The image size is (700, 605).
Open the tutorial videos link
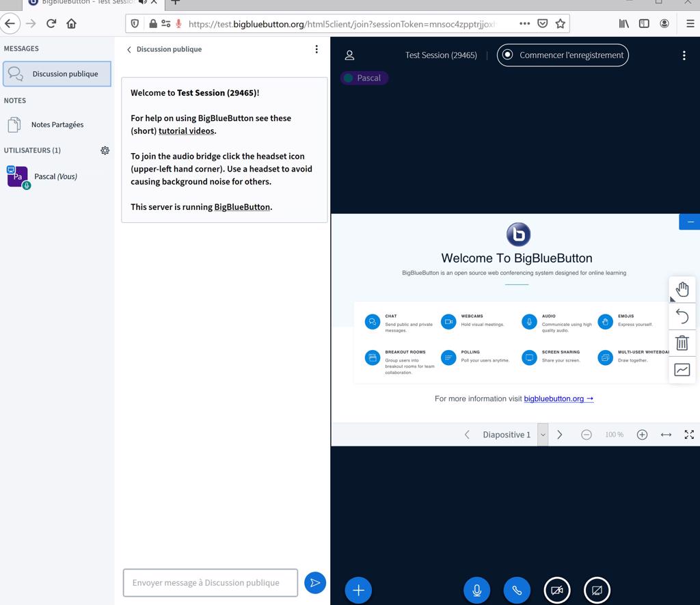click(186, 131)
